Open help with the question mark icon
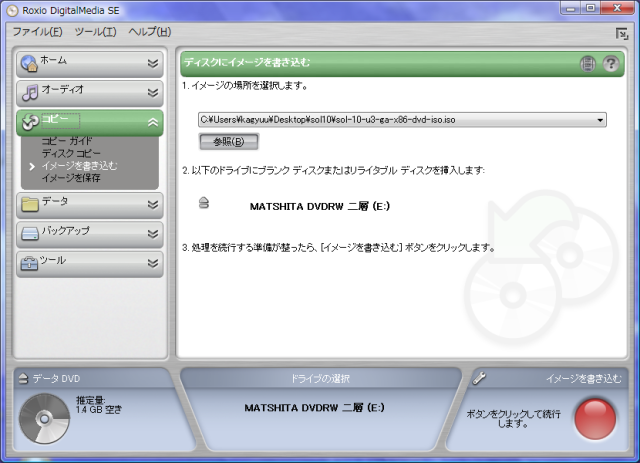Viewport: 640px width, 463px height. tap(610, 64)
